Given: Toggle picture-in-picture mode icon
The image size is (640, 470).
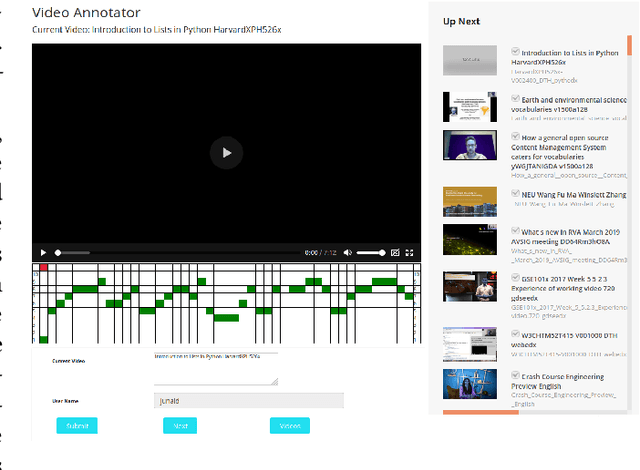Looking at the screenshot, I should pyautogui.click(x=395, y=253).
